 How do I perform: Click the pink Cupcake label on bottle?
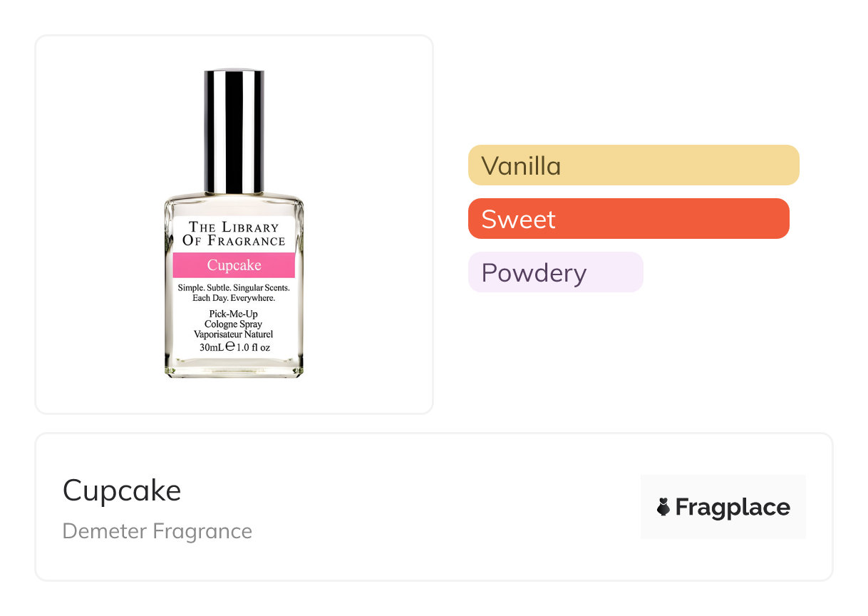[234, 265]
